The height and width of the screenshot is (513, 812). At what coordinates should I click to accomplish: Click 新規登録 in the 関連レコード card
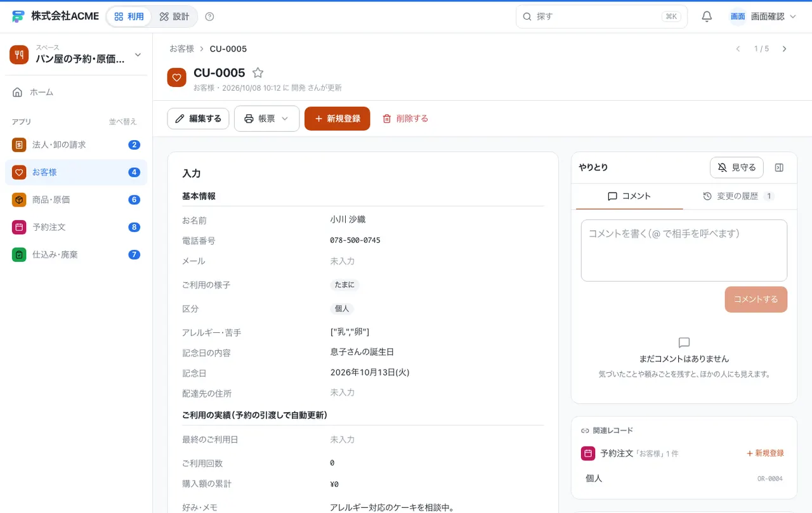pos(765,453)
